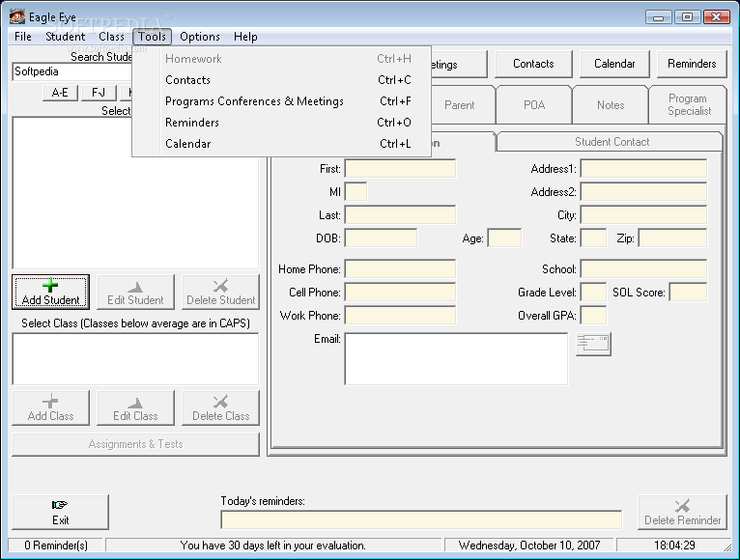Click the A-E letter filter button

60,93
